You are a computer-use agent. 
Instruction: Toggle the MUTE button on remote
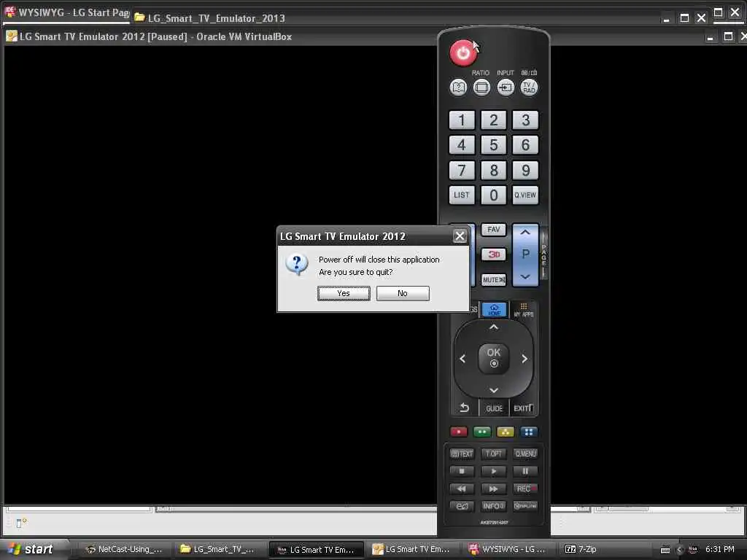[494, 279]
